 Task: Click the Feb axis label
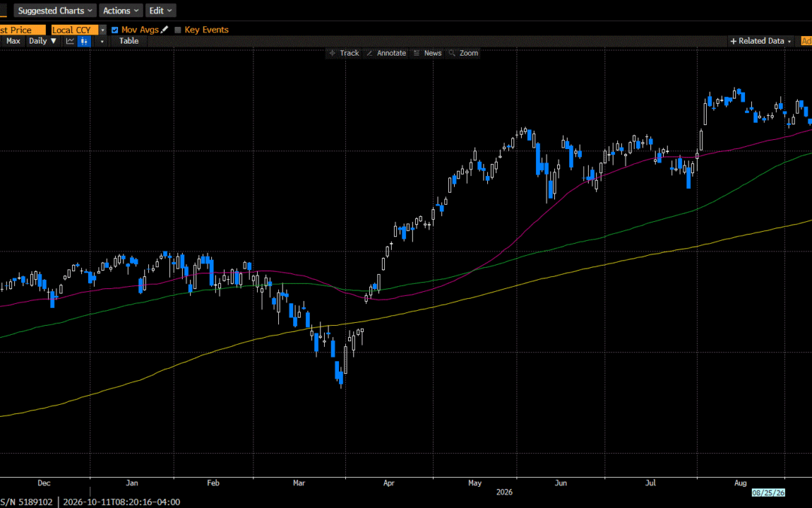click(213, 483)
